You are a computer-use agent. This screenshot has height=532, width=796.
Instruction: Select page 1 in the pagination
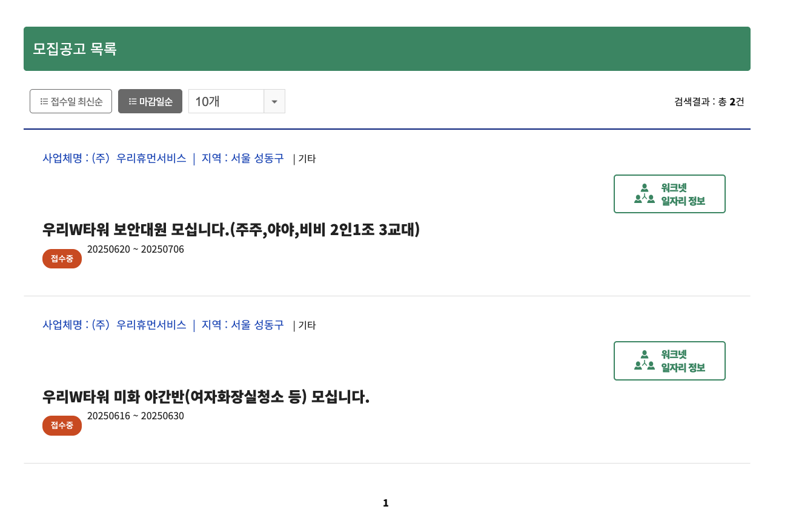pos(386,502)
